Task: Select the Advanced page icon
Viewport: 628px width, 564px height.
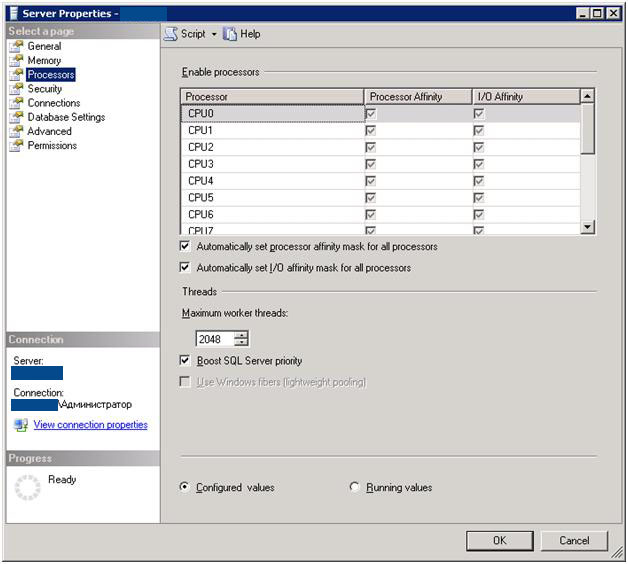Action: coord(17,131)
